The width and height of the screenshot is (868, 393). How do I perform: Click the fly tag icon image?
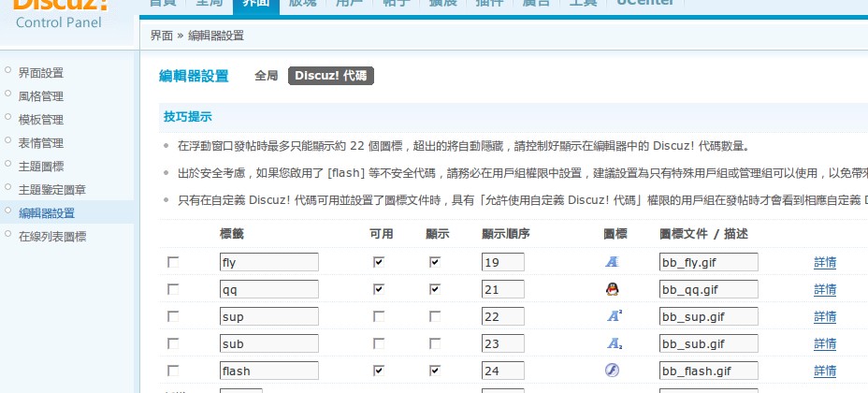(x=612, y=262)
